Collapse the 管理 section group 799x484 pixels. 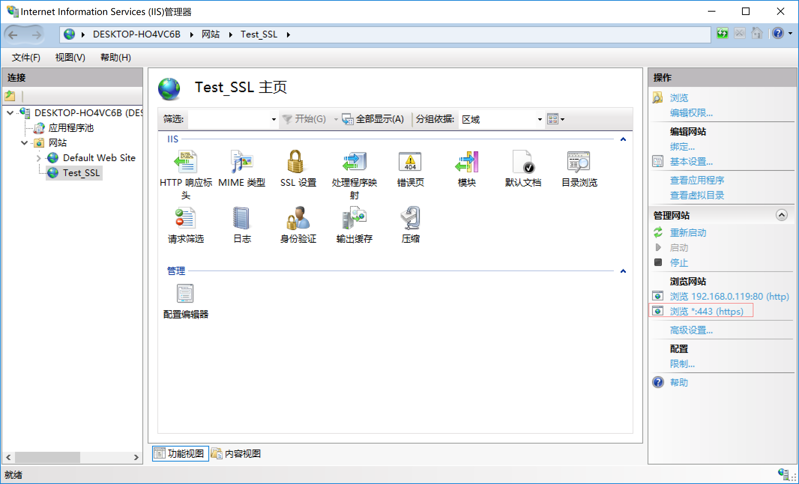click(x=623, y=271)
